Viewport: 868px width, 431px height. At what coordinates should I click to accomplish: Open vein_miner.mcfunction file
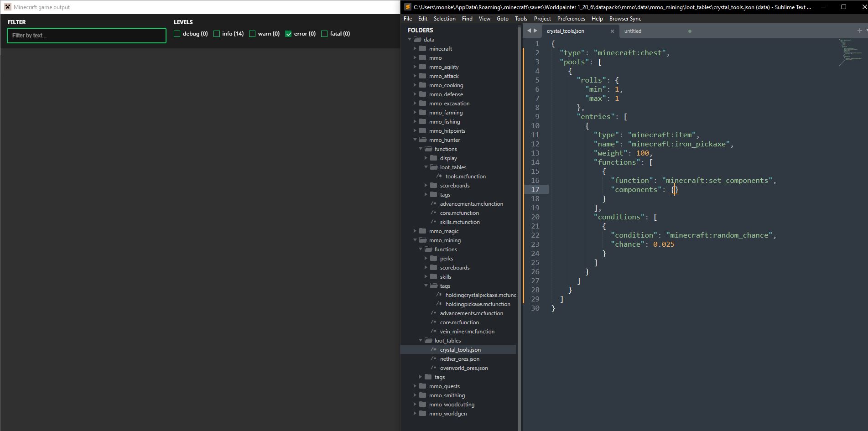click(x=467, y=332)
